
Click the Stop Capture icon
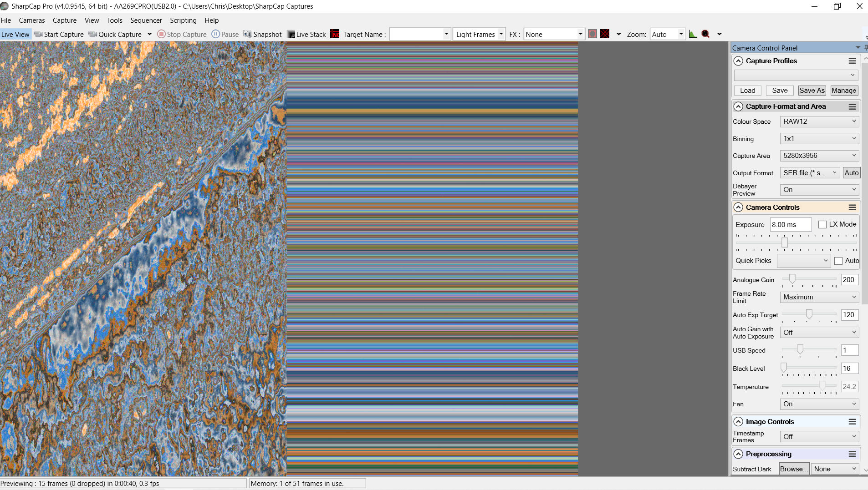[x=161, y=34]
